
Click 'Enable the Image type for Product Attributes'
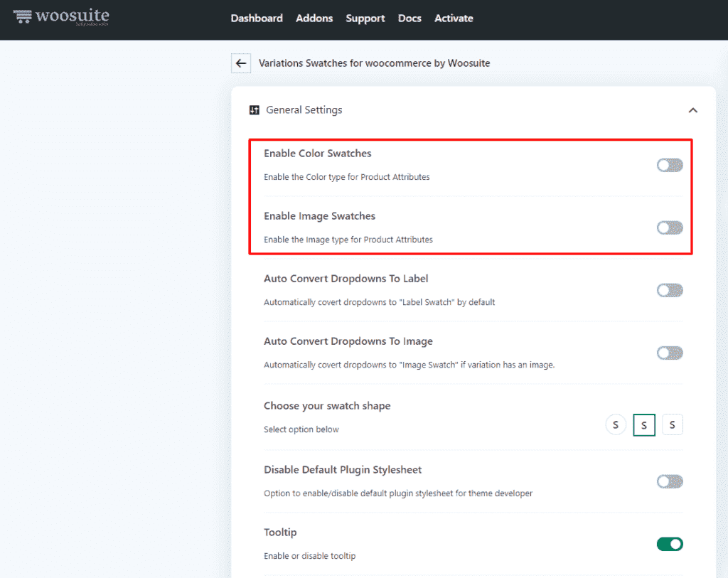tap(348, 240)
